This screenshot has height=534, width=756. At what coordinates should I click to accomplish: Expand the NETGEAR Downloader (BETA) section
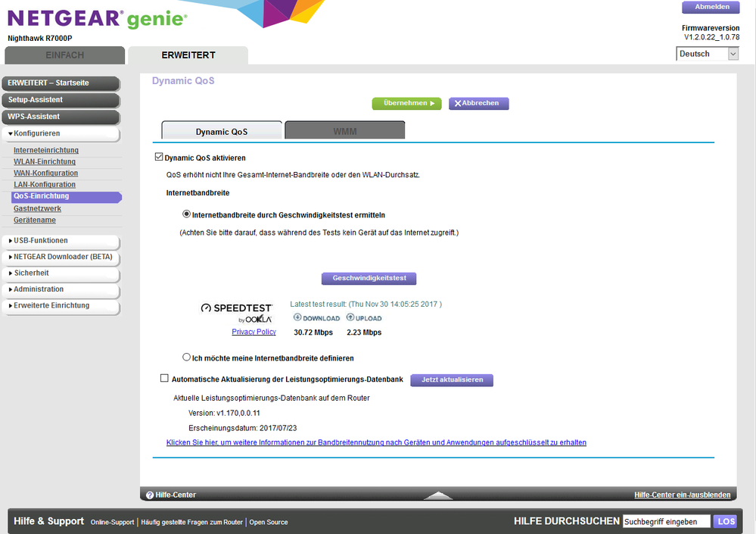(61, 257)
